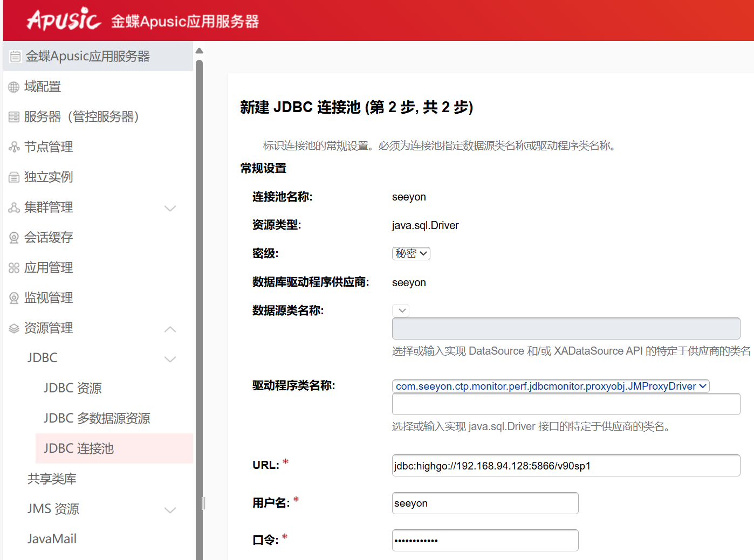Open the 密级 dropdown
754x560 pixels.
[410, 253]
